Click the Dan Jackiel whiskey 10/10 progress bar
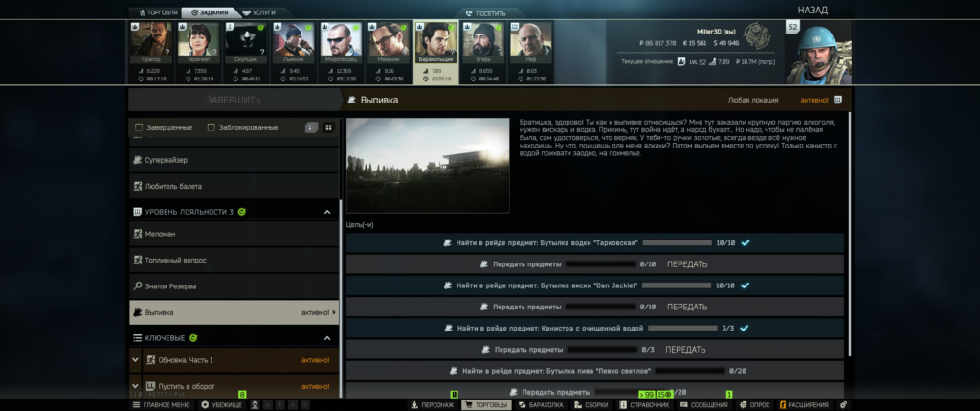980x411 pixels. pyautogui.click(x=677, y=285)
